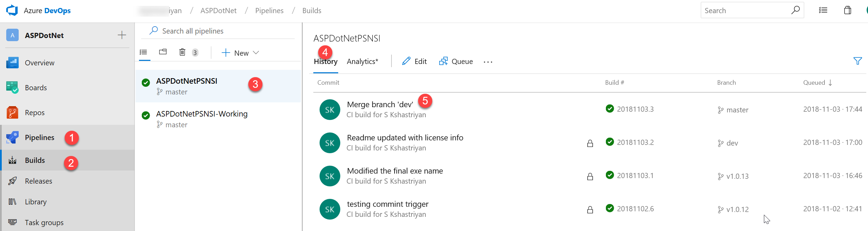
Task: Open build number 20181103.2
Action: 635,142
